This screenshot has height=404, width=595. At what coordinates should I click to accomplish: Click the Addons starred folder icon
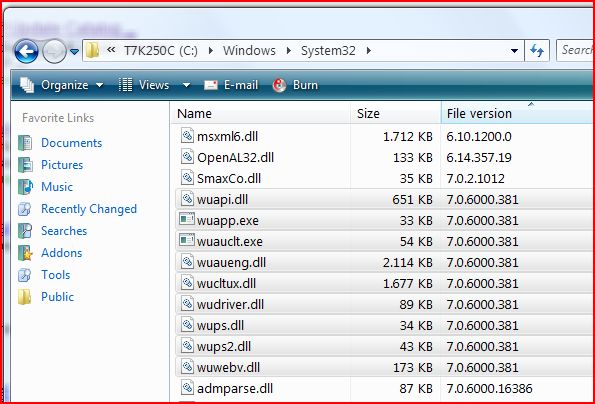(x=25, y=253)
